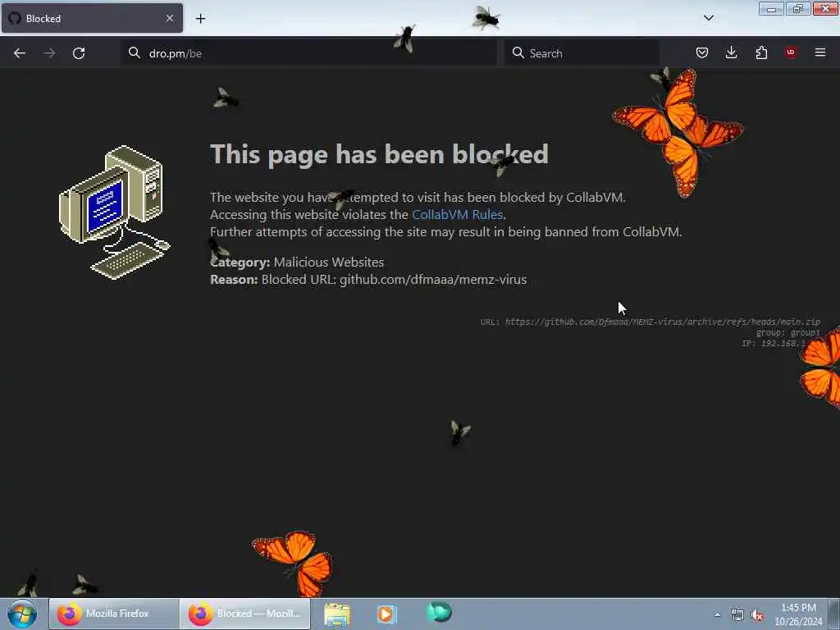List all tabs via chevron button
This screenshot has height=630, width=840.
(708, 18)
